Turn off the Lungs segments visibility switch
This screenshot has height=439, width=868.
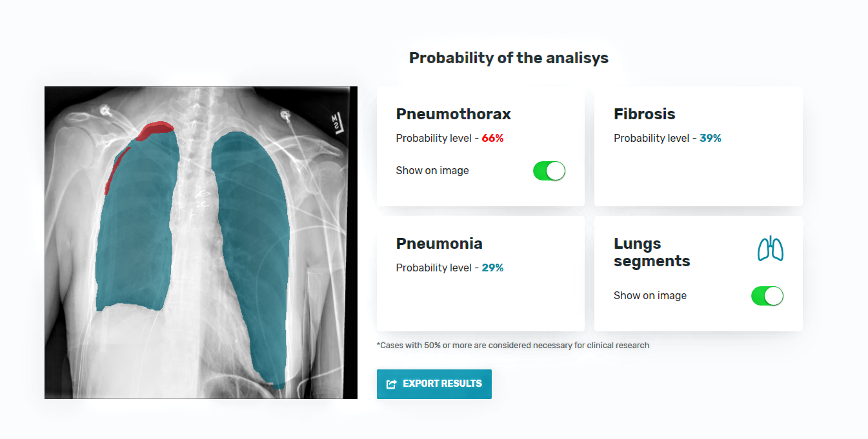[x=767, y=295]
